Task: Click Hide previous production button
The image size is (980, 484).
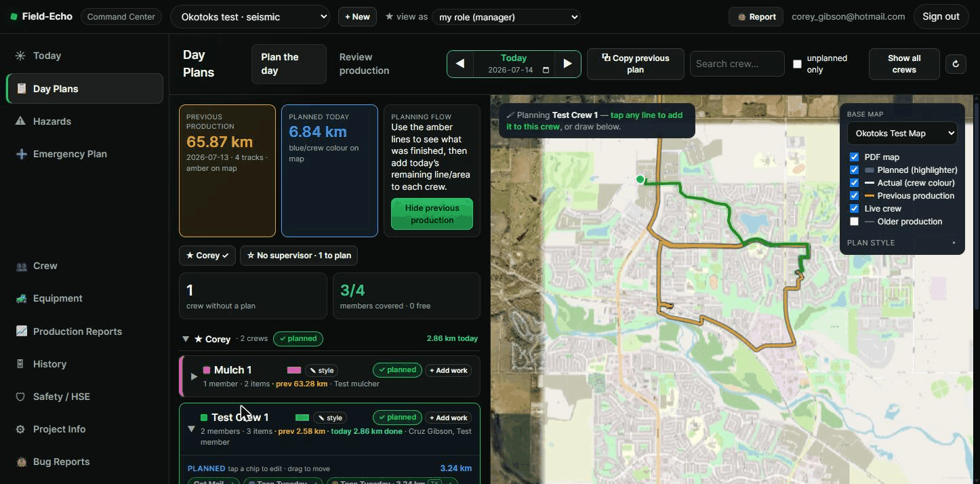Action: pyautogui.click(x=432, y=214)
